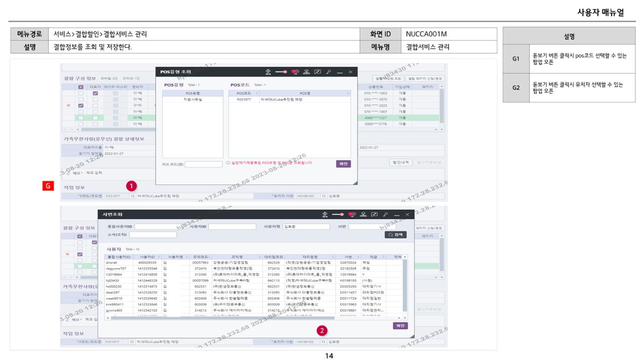Screen dimensions: 644x362
Task: Click 유치자 사번 magnifier icon below the 사번조회 popup
Action: coord(324,342)
